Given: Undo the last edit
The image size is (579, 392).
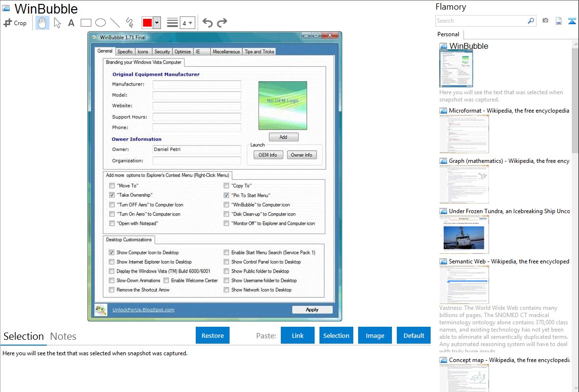Looking at the screenshot, I should tap(207, 23).
